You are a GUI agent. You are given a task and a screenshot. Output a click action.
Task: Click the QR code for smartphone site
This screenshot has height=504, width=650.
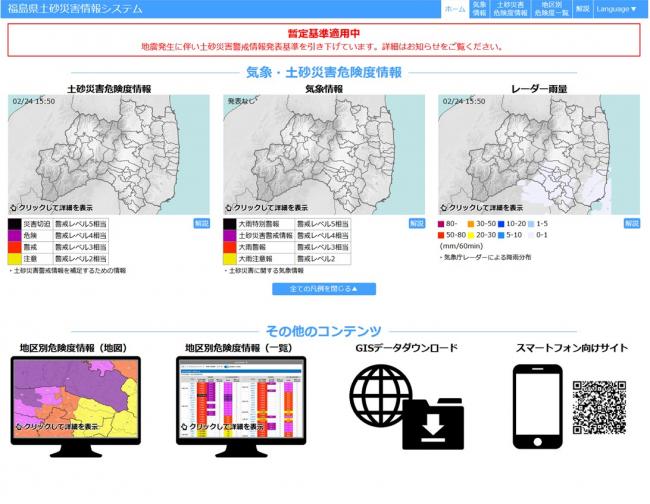598,406
